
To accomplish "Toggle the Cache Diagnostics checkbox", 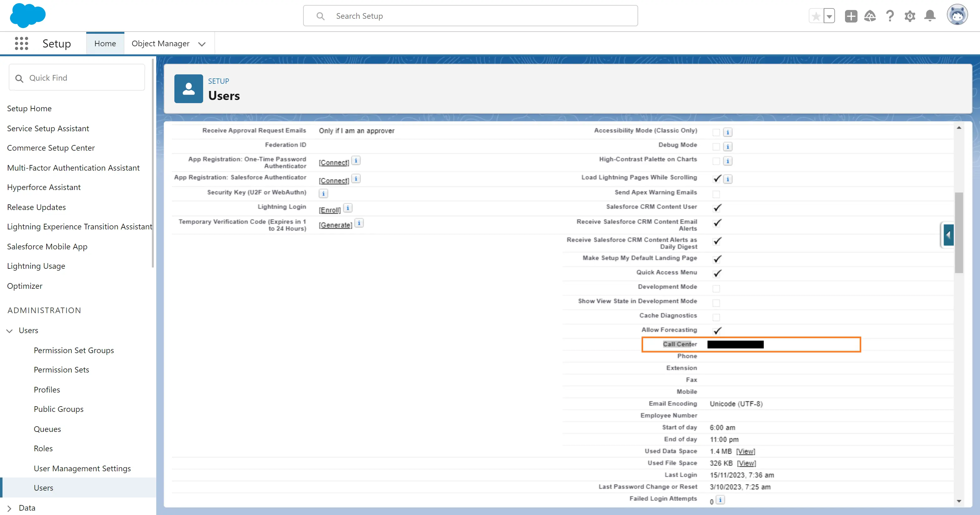I will 716,317.
